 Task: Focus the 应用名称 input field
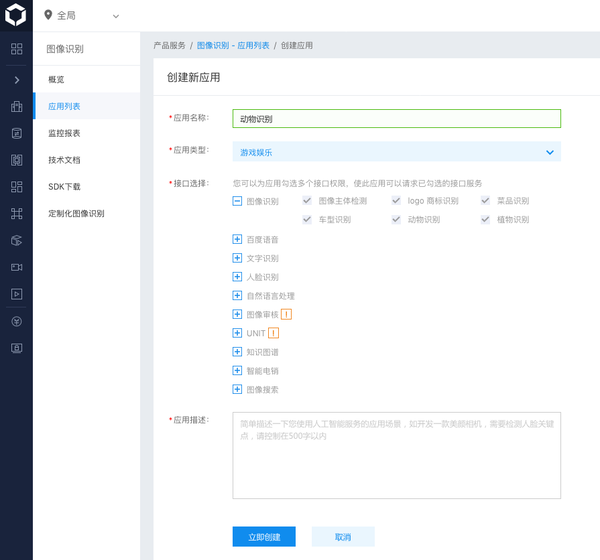point(396,119)
